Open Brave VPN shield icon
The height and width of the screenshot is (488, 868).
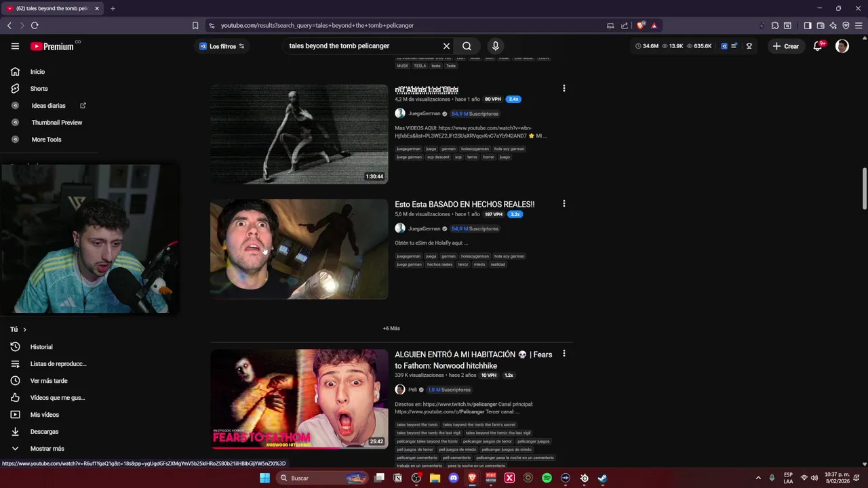coord(846,26)
